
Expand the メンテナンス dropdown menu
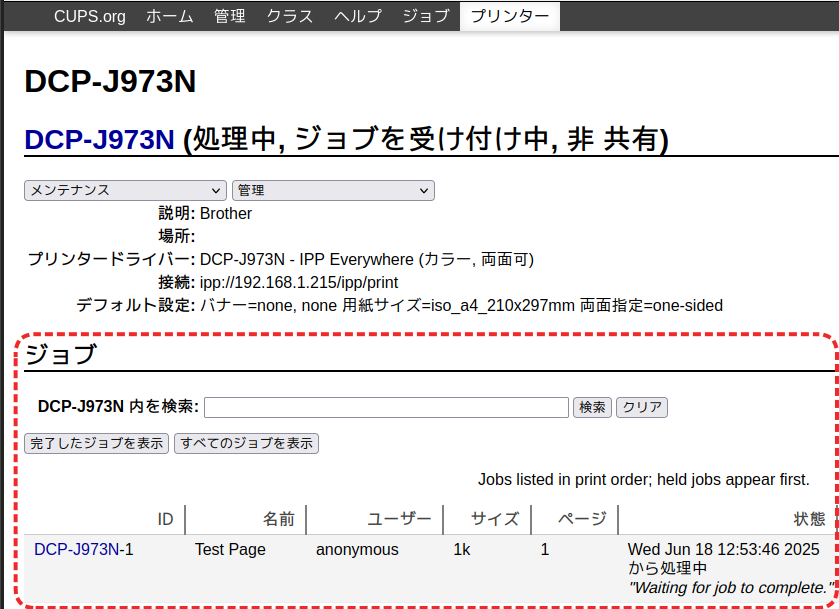point(126,190)
